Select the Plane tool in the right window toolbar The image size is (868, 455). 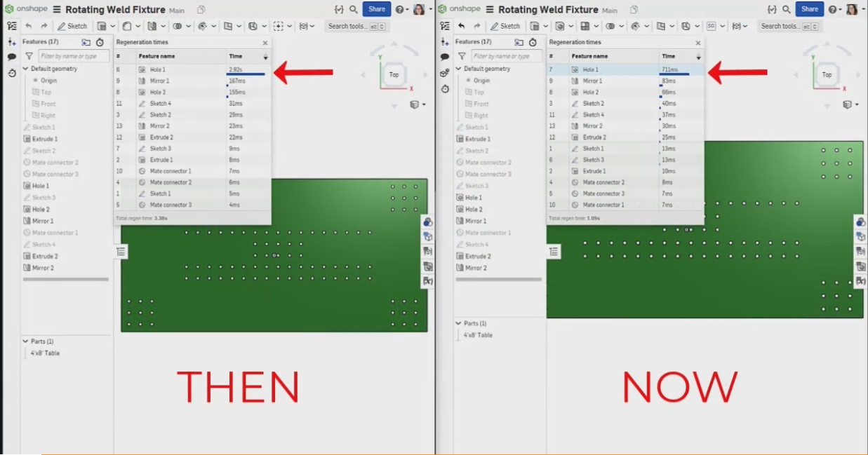pos(661,26)
